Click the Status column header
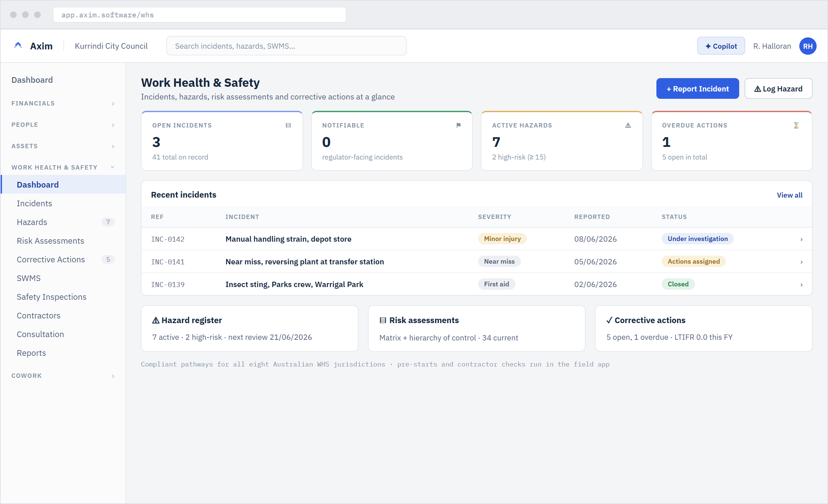Viewport: 828px width, 504px height. click(674, 217)
